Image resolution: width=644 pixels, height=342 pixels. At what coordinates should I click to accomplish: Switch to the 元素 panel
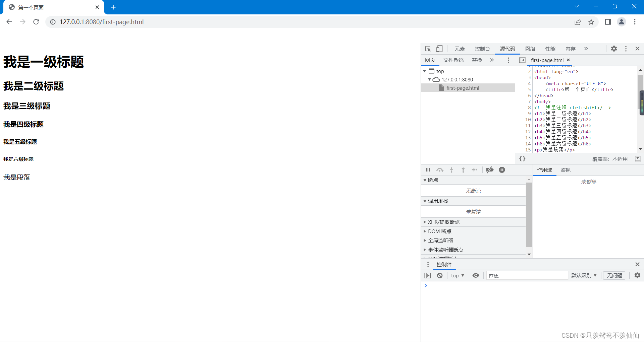(460, 49)
